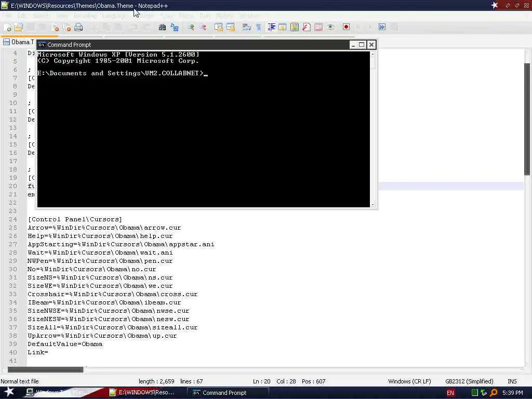532x399 pixels.
Task: Click 'length : 2,659' status entry
Action: 156,381
